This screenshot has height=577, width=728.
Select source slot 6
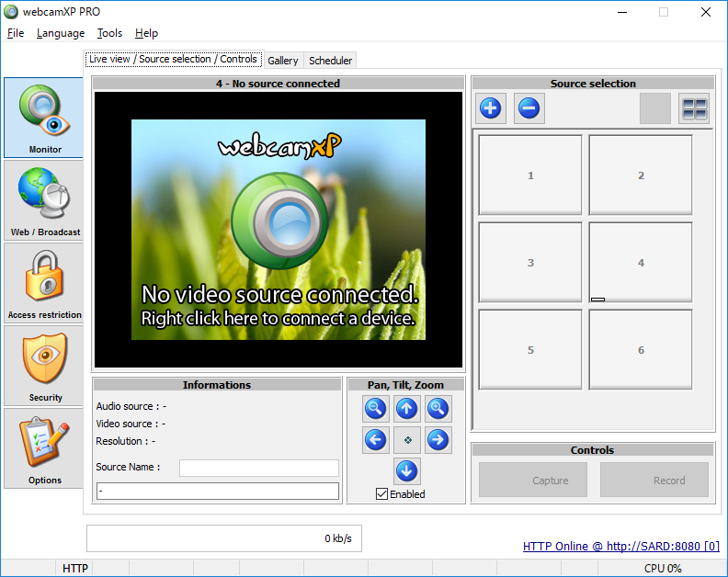641,349
